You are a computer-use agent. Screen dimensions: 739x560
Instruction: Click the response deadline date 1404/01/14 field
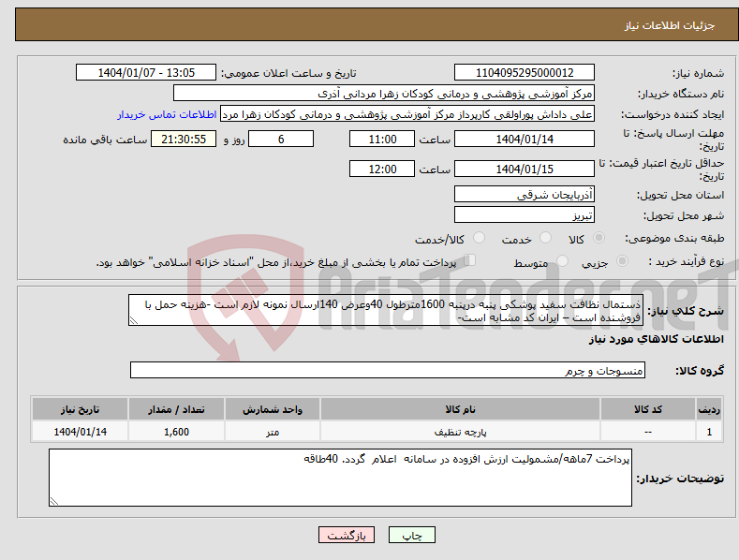point(525,139)
